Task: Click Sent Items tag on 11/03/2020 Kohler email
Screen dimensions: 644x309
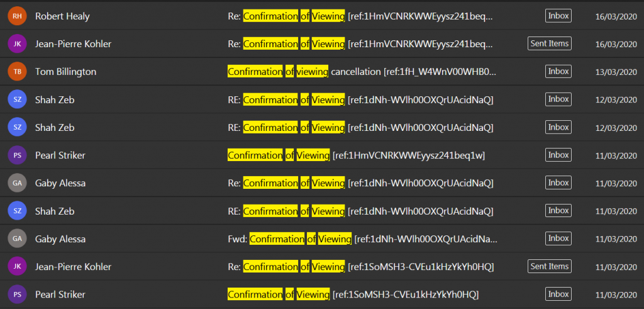Action: point(549,267)
